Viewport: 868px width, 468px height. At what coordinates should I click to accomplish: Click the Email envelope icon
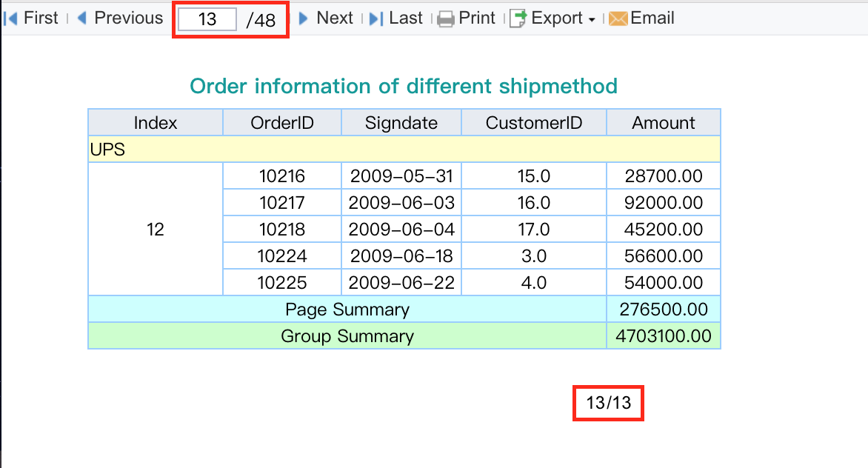click(618, 19)
